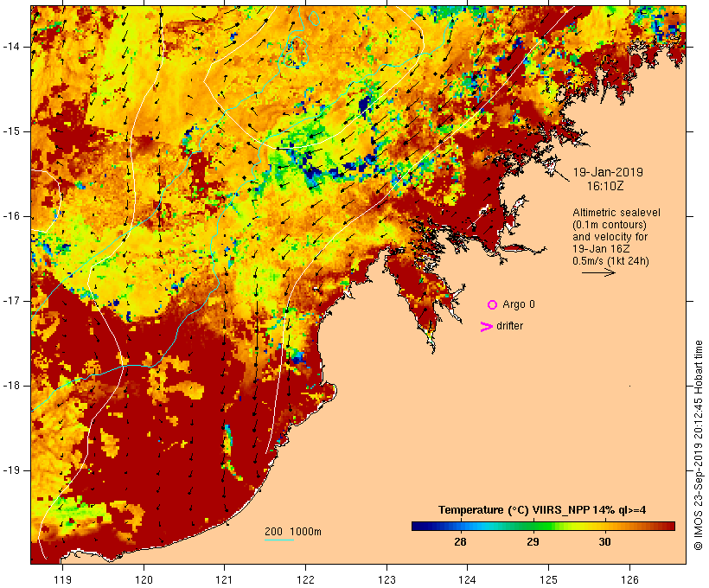Click the IMOS copyright timestamp text
709x588 pixels.
tap(698, 445)
